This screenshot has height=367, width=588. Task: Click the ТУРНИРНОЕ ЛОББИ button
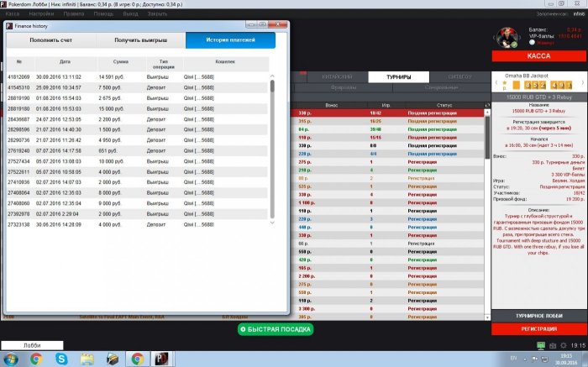click(x=539, y=316)
